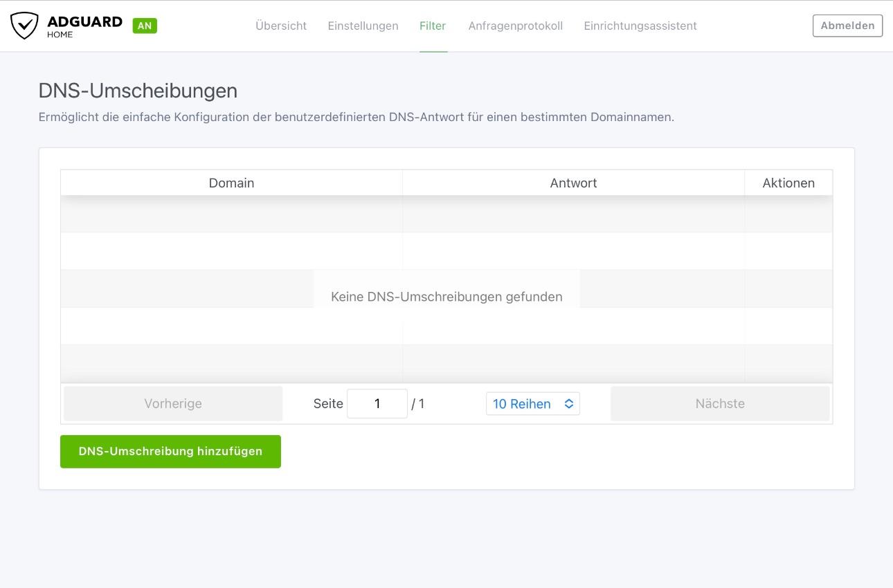This screenshot has height=588, width=893.
Task: Open the Übersicht tab
Action: pyautogui.click(x=281, y=26)
